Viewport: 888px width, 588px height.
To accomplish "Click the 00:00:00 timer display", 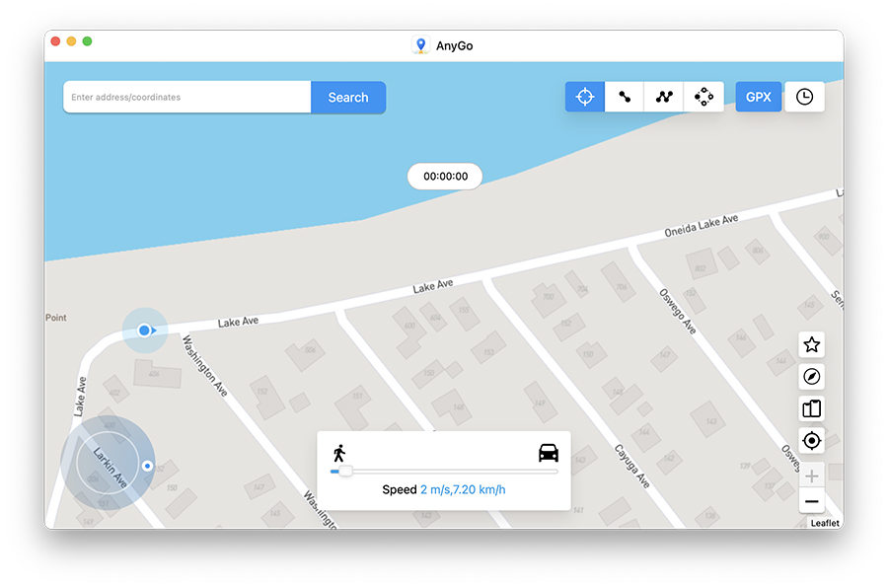I will 445,176.
